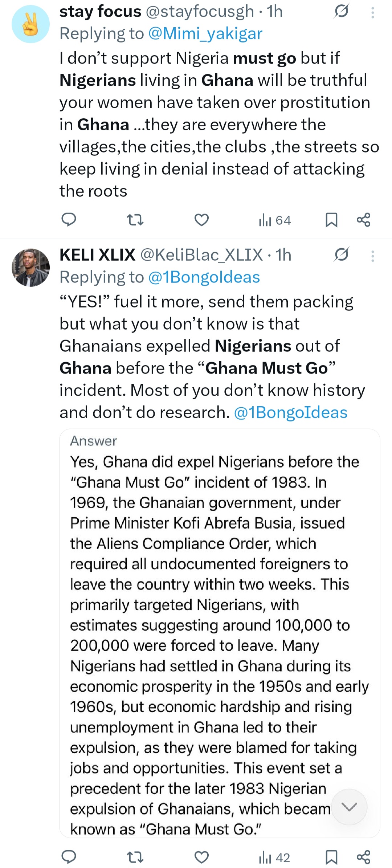This screenshot has height=868, width=392.
Task: Share the stay focus tweet
Action: coord(363,220)
